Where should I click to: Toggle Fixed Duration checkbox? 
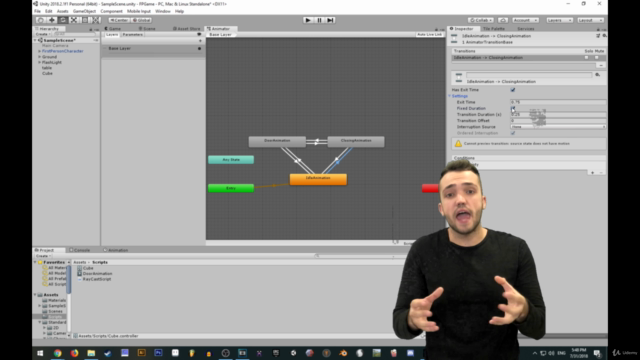(513, 108)
